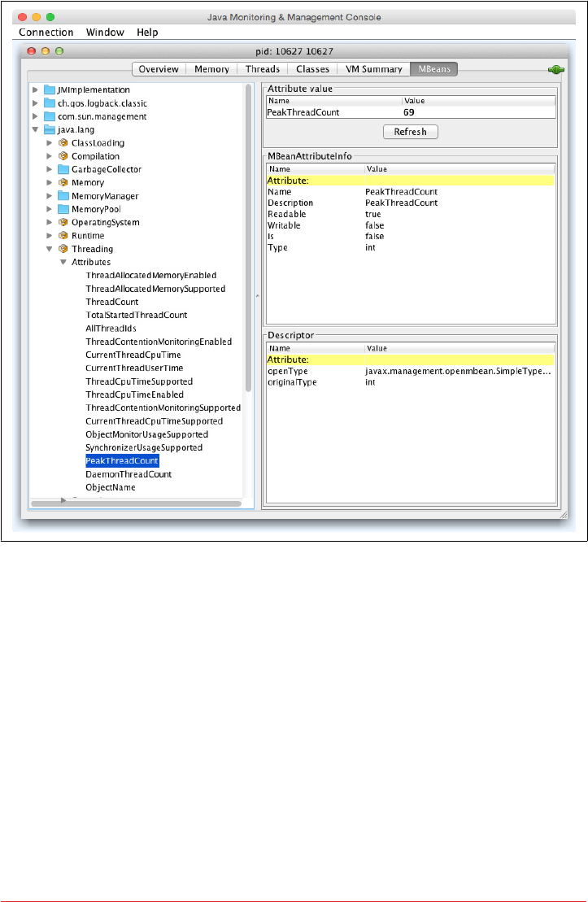Click the Runtime MBean icon

pos(63,235)
